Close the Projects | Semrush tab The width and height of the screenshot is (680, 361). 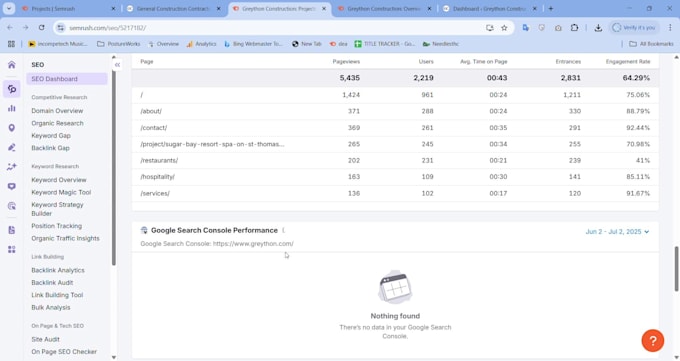pyautogui.click(x=113, y=9)
